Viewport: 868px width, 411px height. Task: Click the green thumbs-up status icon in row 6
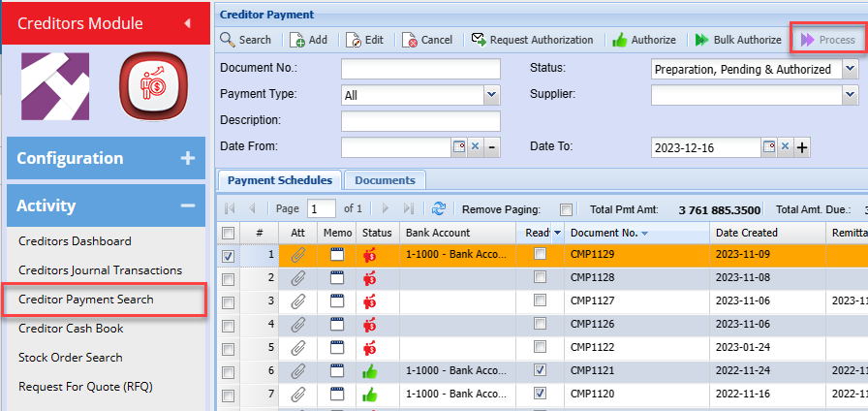click(369, 370)
